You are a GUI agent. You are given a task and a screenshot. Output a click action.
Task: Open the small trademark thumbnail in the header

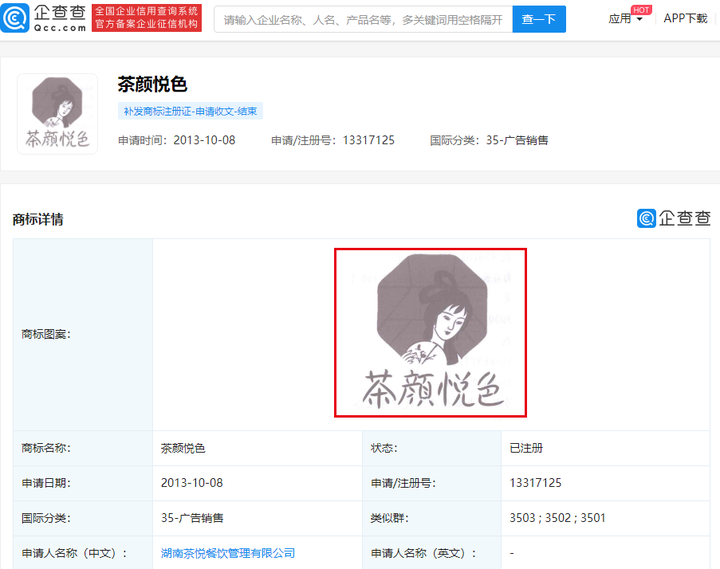tap(57, 114)
